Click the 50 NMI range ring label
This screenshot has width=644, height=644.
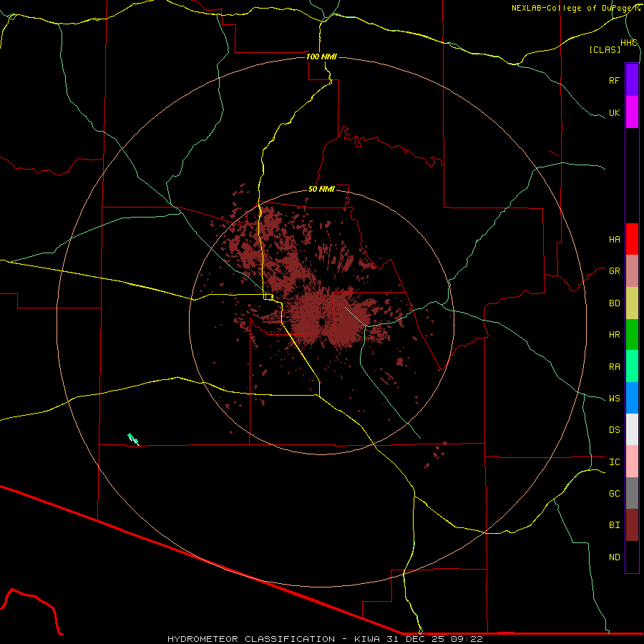click(x=321, y=189)
